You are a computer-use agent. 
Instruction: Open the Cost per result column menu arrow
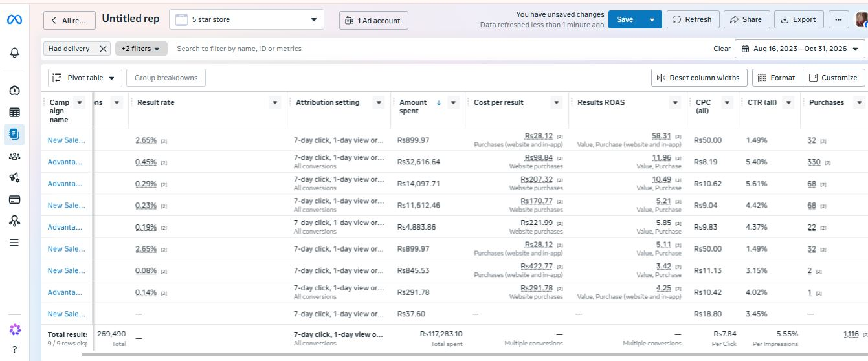557,102
